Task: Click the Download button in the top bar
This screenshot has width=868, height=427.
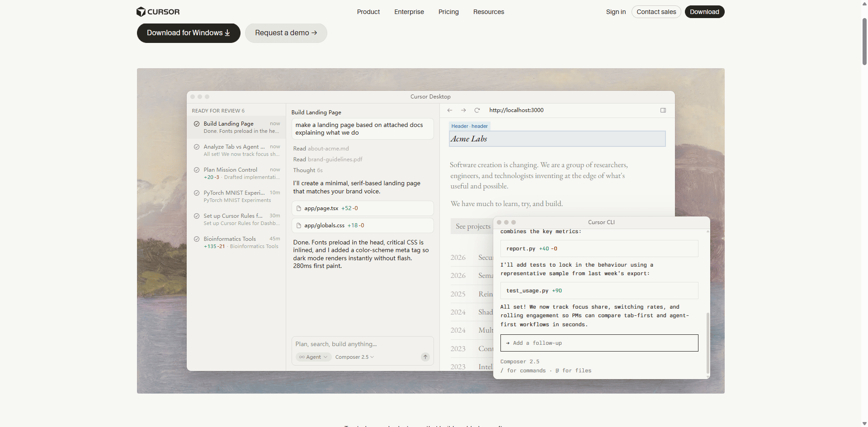Action: [704, 12]
